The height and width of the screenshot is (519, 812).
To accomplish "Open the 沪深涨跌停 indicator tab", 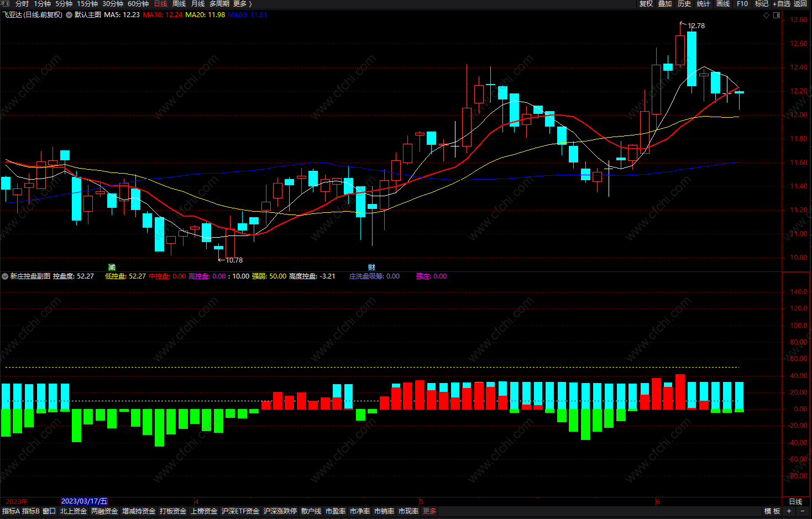I will [280, 511].
